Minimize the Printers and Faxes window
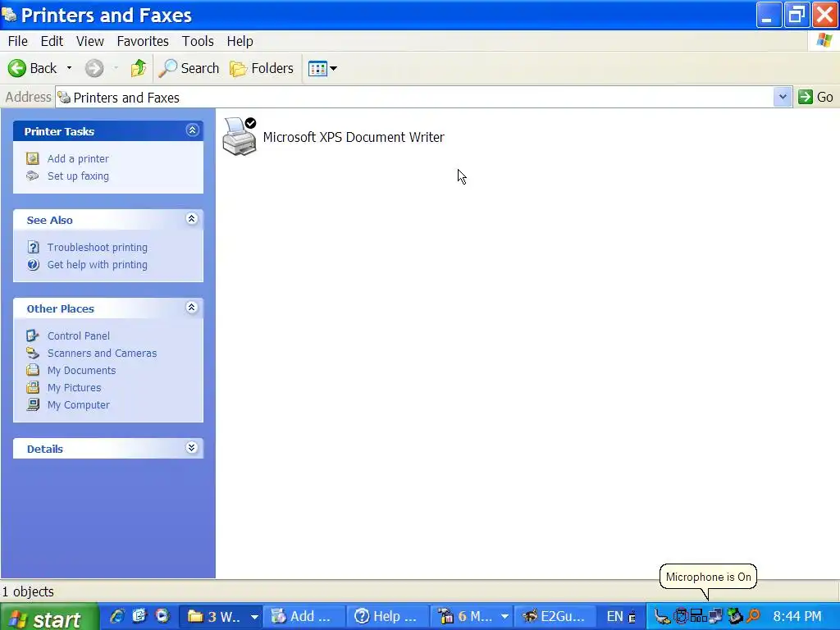Viewport: 840px width, 630px height. [x=769, y=15]
